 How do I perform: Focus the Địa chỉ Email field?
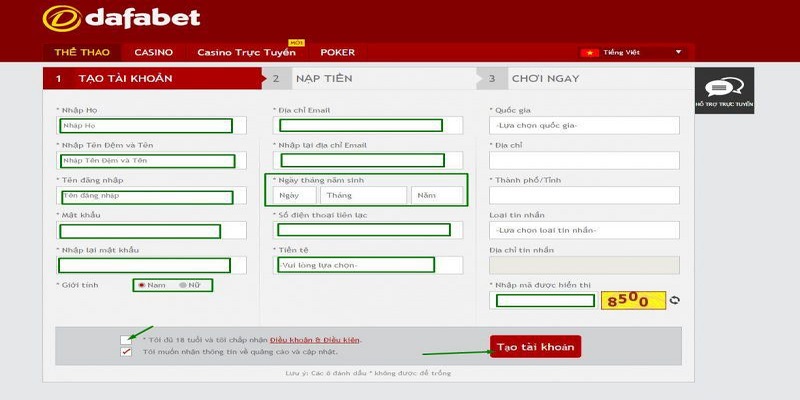tap(368, 126)
